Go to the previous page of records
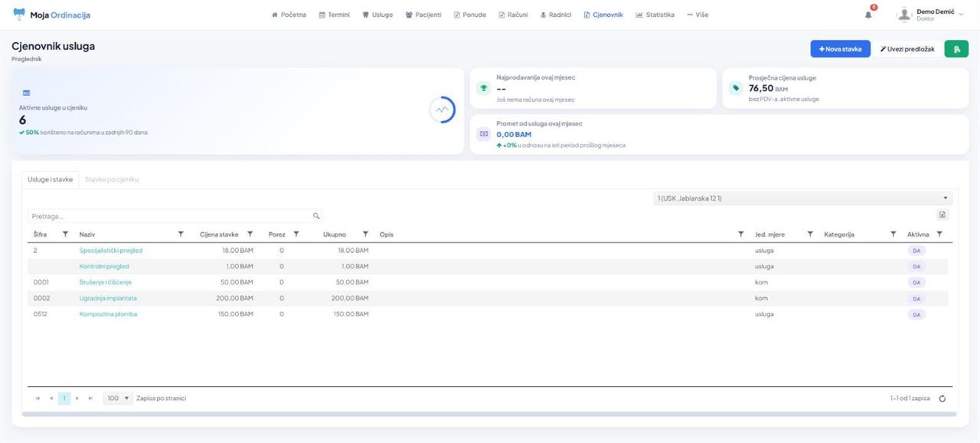The height and width of the screenshot is (443, 980). click(51, 399)
